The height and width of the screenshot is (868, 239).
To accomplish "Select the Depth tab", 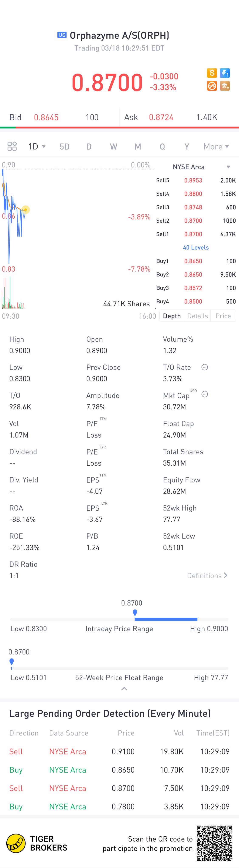I will point(172,316).
